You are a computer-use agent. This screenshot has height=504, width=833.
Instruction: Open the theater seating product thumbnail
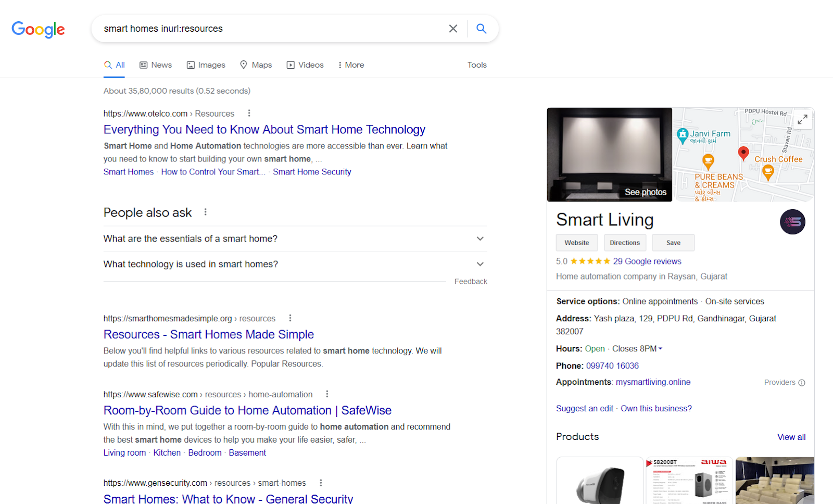(775, 481)
